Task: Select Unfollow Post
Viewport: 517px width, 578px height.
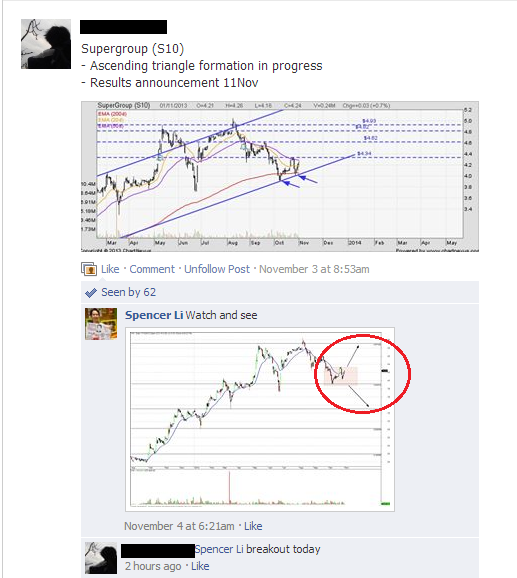Action: click(x=217, y=269)
